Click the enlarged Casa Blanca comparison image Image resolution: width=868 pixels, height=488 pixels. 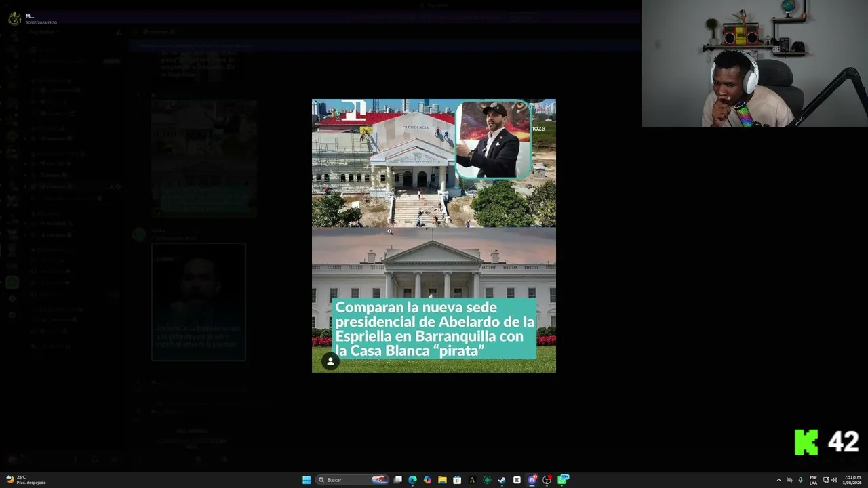click(434, 236)
